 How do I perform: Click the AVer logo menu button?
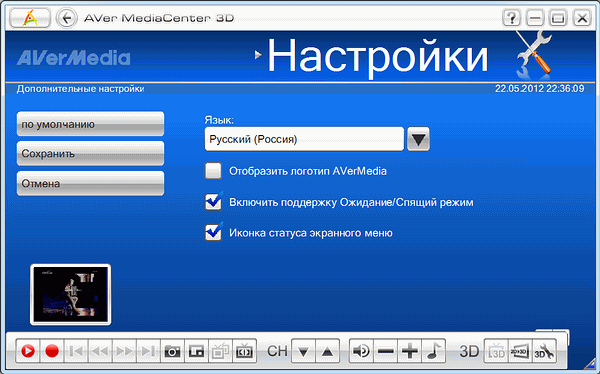(30, 18)
